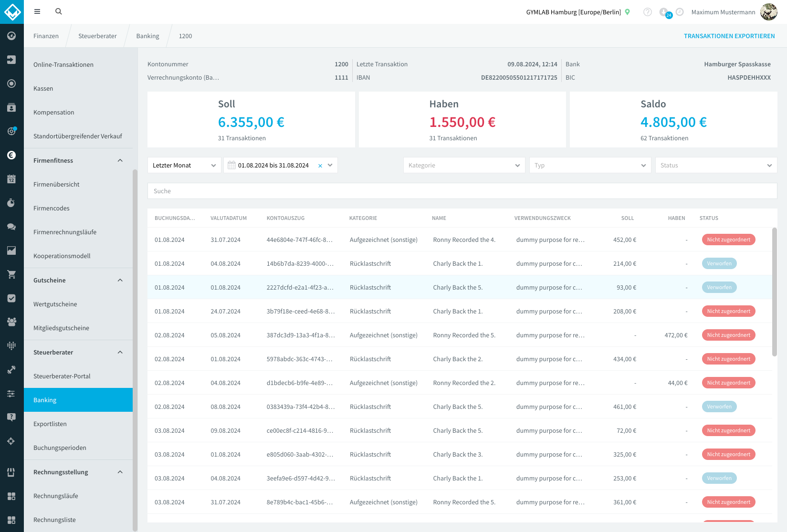The image size is (787, 532).
Task: Click the first Nicht zugeordnet status badge
Action: 728,240
